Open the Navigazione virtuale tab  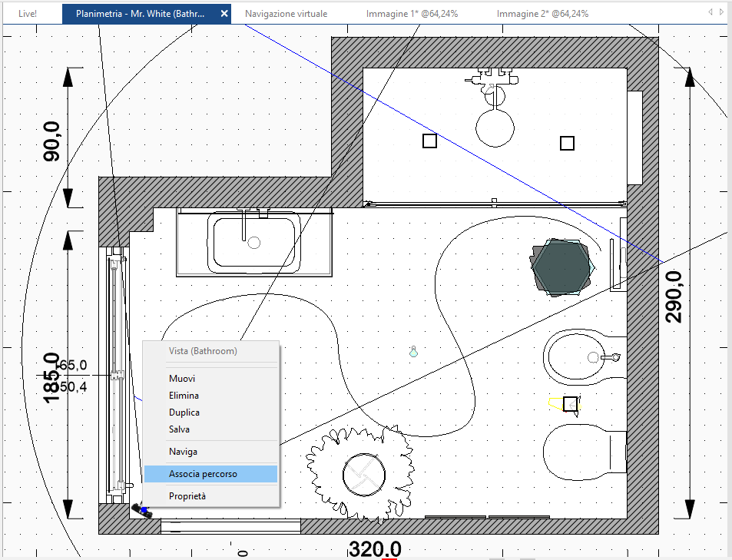pos(287,14)
